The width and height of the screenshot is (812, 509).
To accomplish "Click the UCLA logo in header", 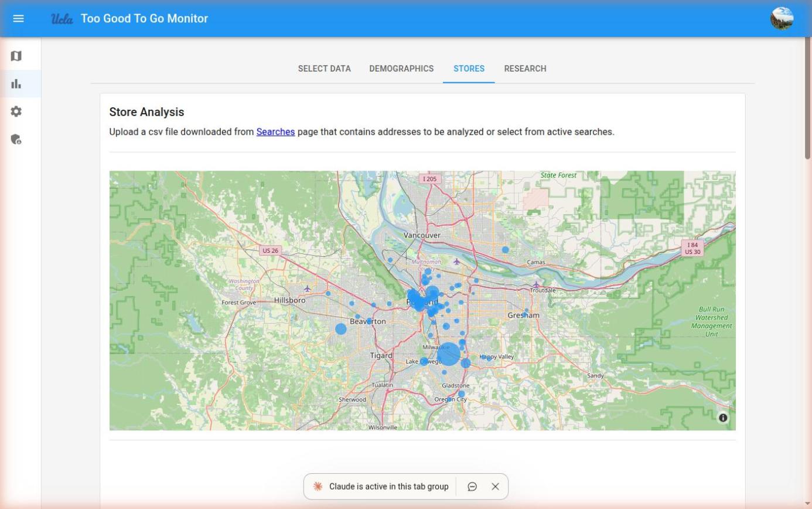I will click(x=62, y=19).
